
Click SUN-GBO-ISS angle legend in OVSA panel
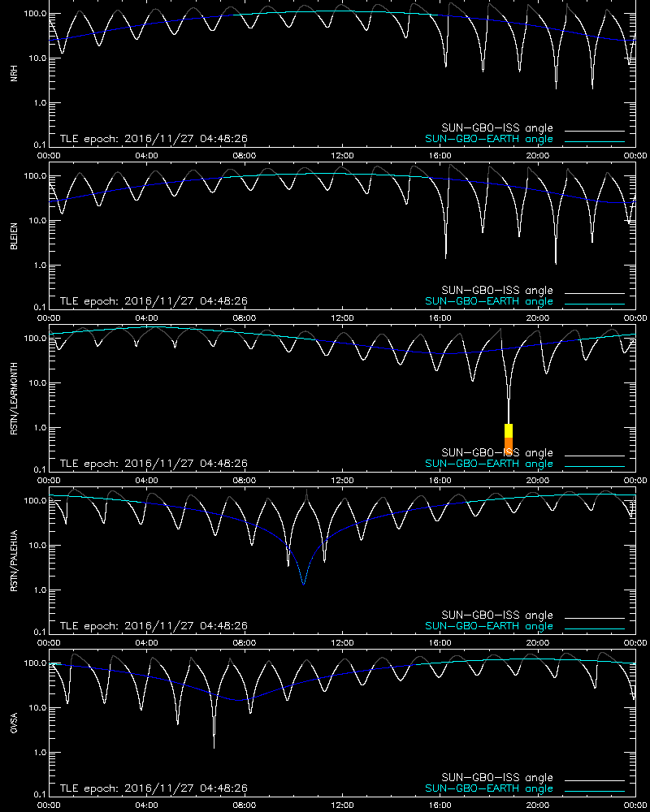click(497, 777)
